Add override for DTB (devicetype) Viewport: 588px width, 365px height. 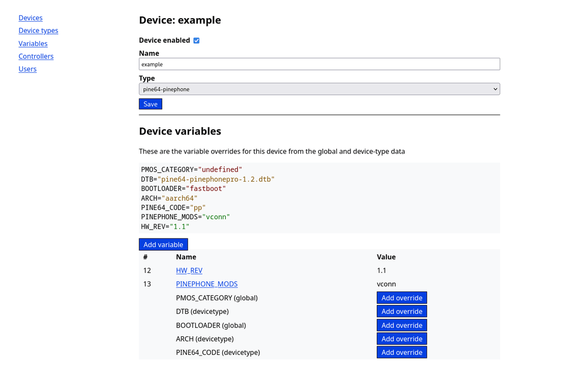(402, 312)
